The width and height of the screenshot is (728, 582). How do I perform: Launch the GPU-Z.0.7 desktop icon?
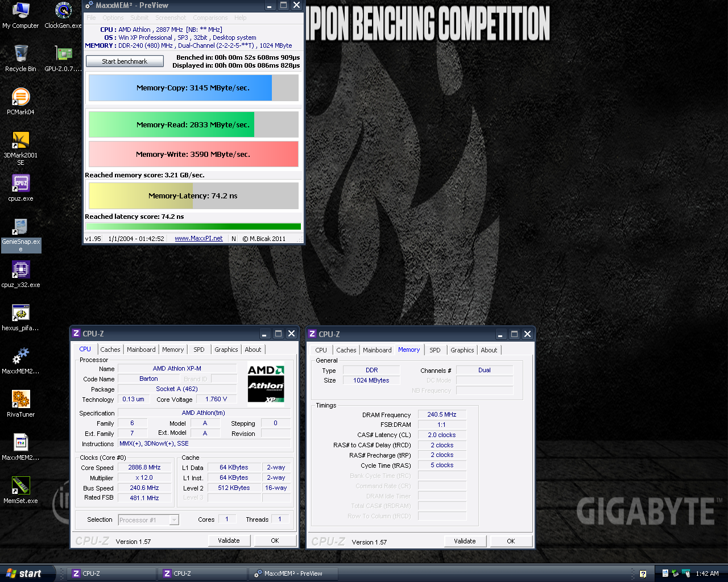[x=63, y=59]
